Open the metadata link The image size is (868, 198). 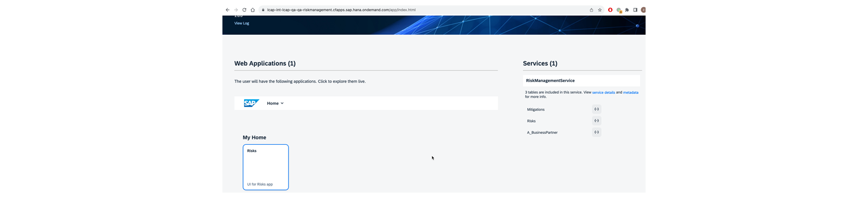[x=630, y=93]
